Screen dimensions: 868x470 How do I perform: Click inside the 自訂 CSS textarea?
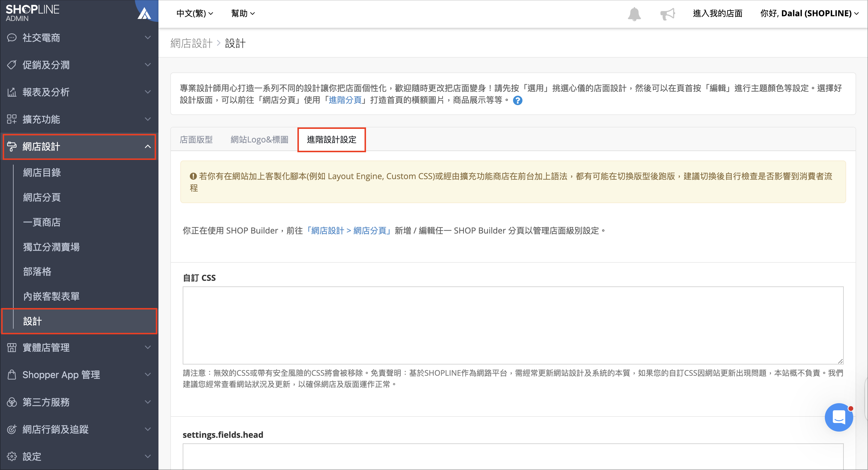coord(513,325)
